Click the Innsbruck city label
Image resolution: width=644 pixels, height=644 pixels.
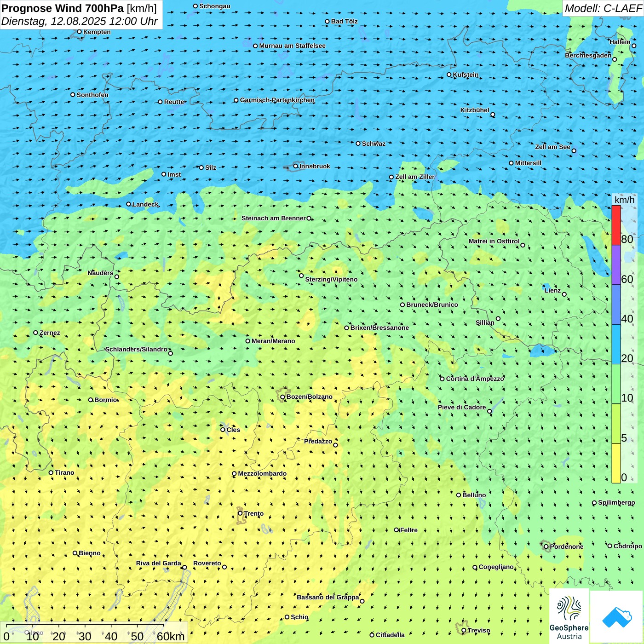(x=315, y=166)
